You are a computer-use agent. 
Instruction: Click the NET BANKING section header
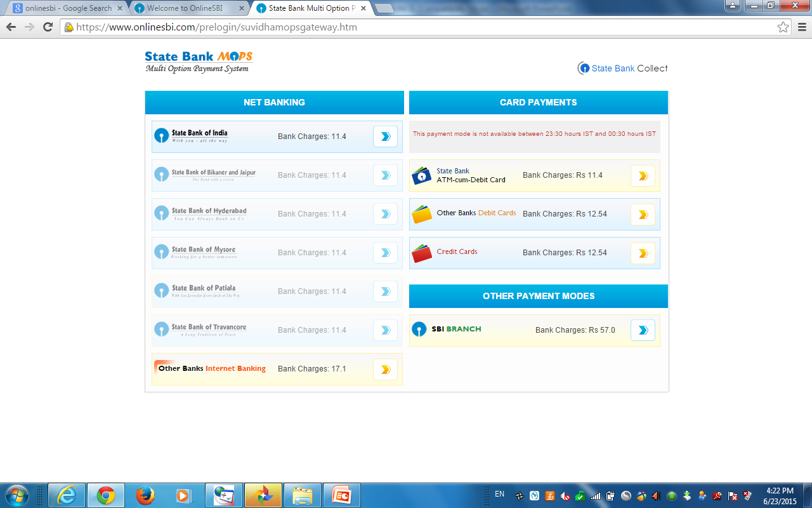click(x=274, y=102)
